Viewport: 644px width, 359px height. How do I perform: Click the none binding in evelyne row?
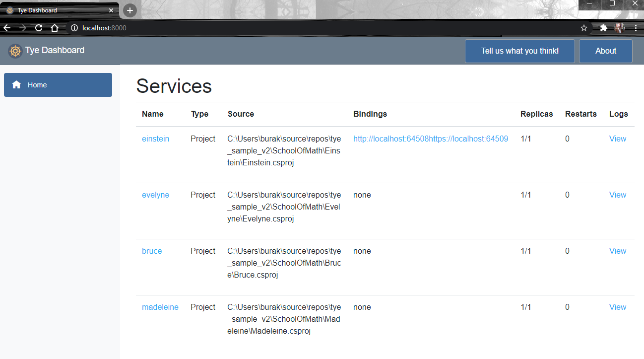coord(362,195)
